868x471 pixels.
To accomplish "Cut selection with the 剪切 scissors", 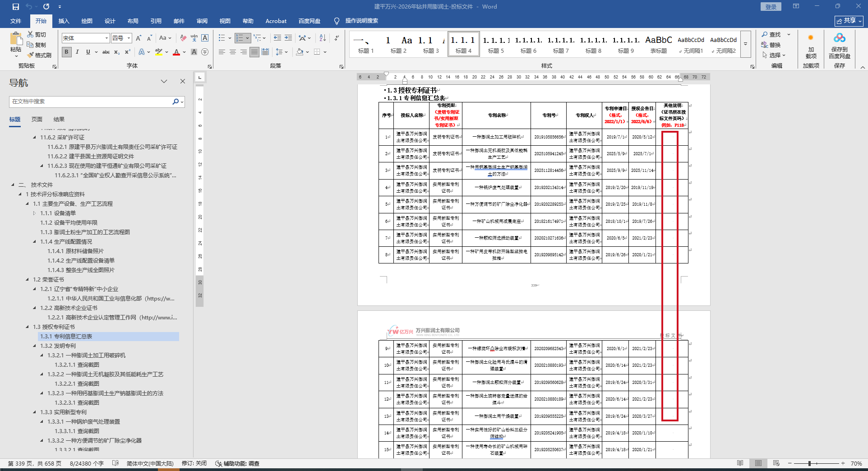I will coord(37,34).
